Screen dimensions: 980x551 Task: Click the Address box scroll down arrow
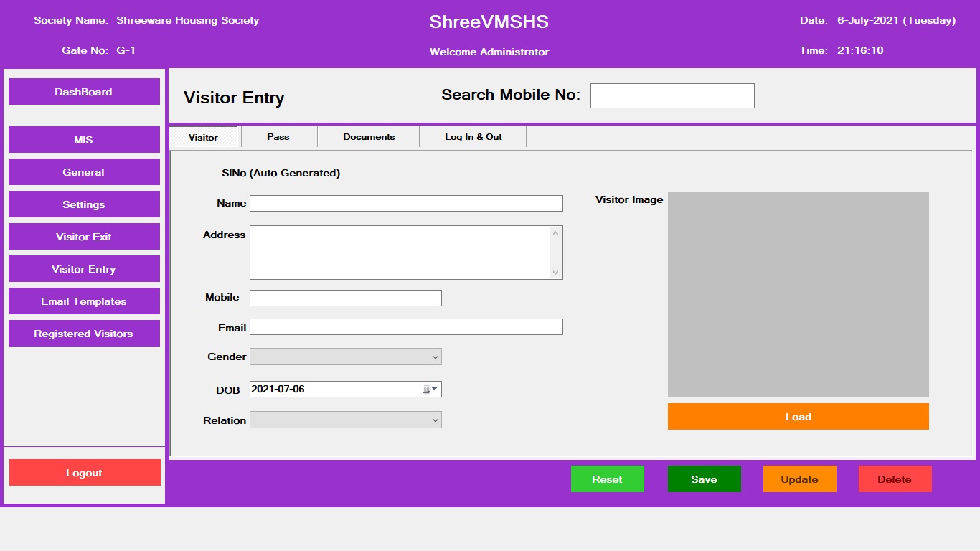point(555,273)
